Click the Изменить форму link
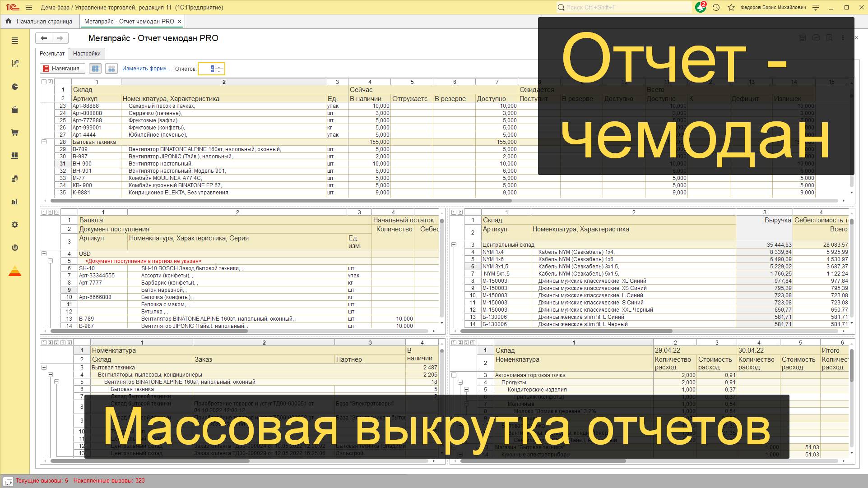Viewport: 868px width, 488px height. (146, 69)
